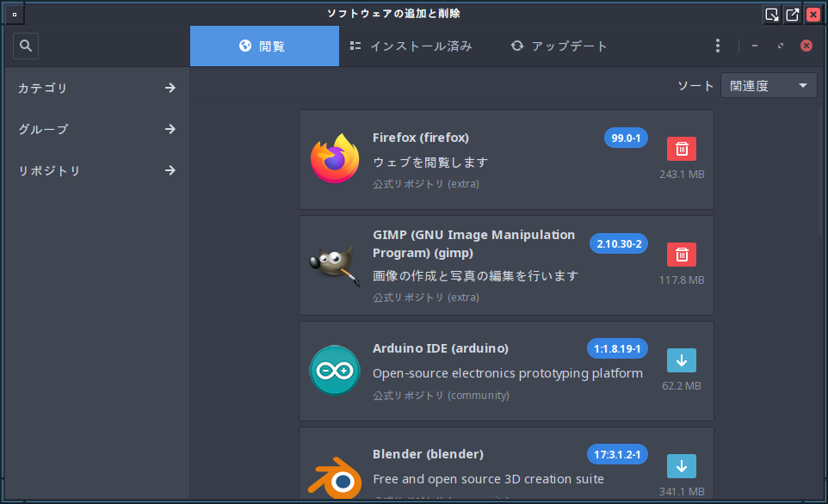Click '公式リポジトリ (extra)' under Firefox

click(426, 184)
